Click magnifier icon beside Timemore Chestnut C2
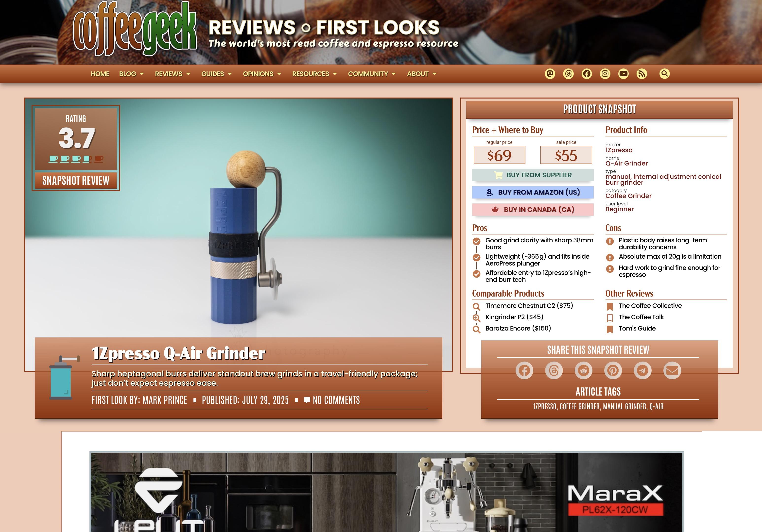The image size is (762, 532). [476, 306]
